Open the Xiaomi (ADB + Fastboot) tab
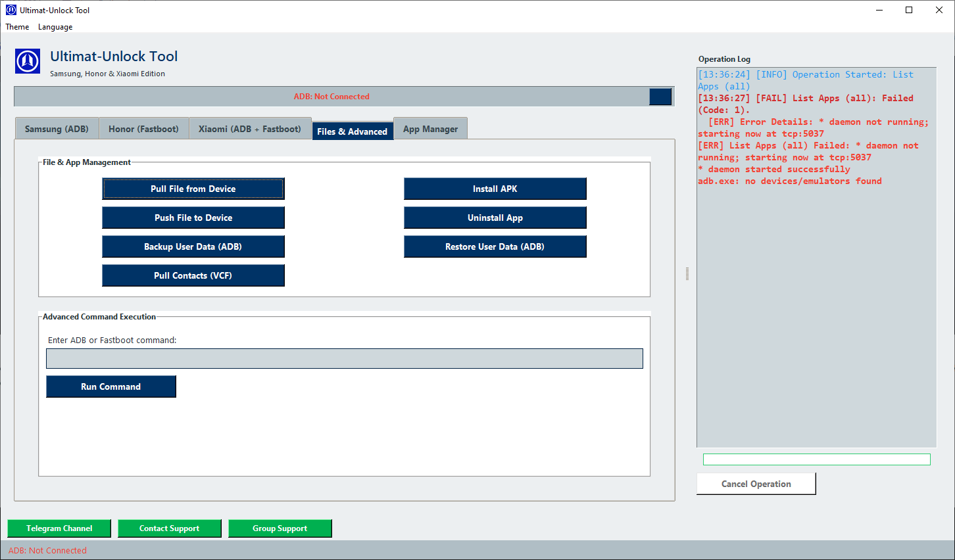This screenshot has height=560, width=955. tap(250, 128)
